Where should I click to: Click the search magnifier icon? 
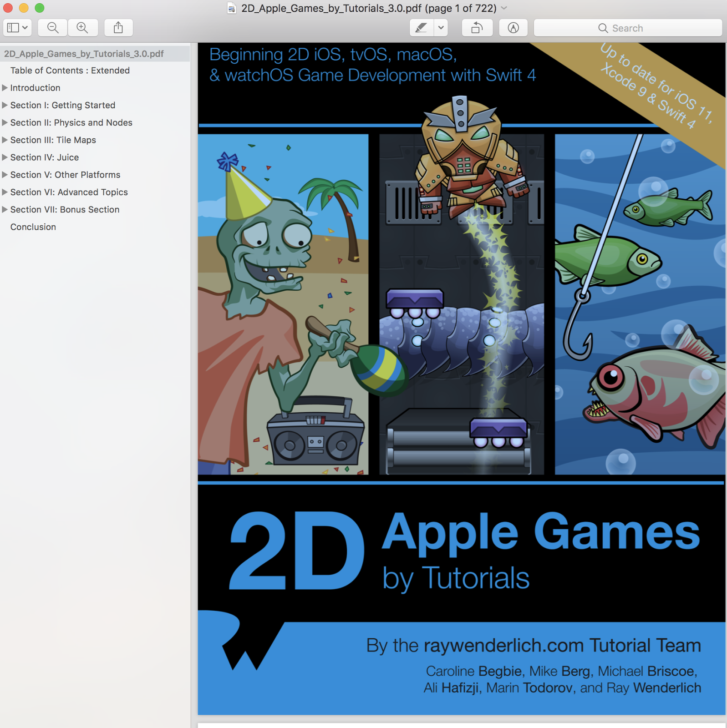[x=603, y=28]
